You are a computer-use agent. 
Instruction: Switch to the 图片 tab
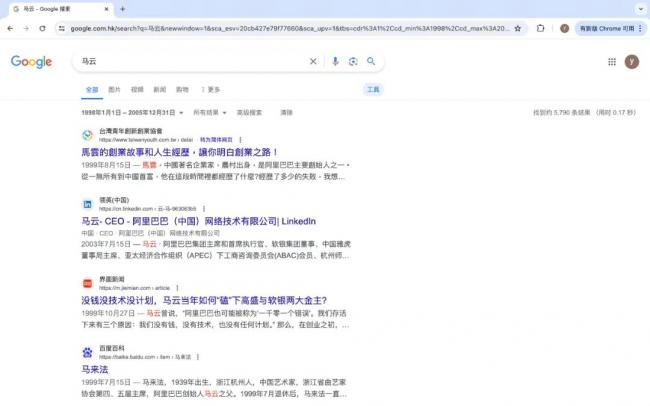click(x=114, y=89)
